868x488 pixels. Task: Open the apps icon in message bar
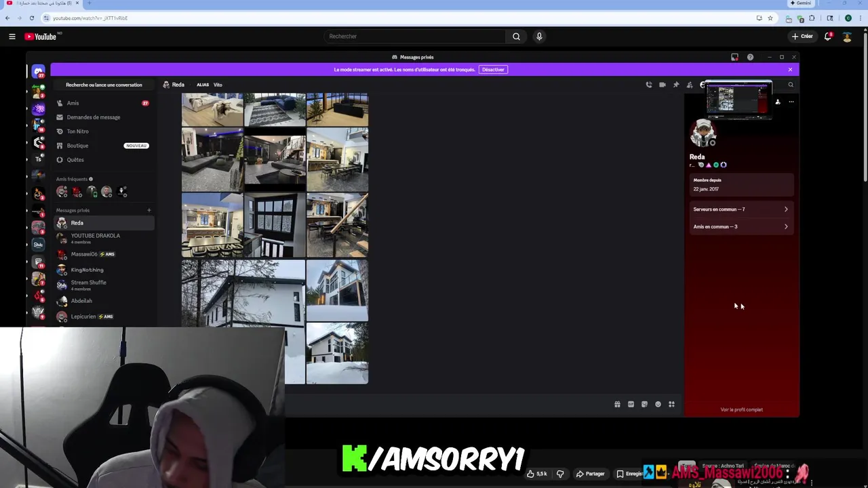click(671, 405)
